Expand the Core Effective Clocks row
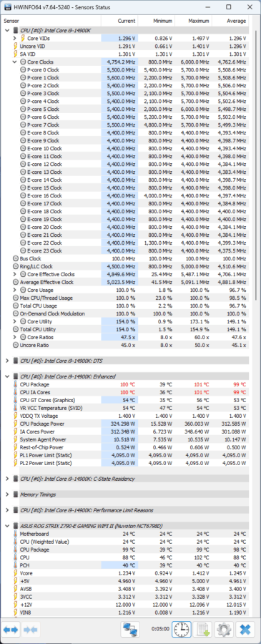The width and height of the screenshot is (261, 644). tap(15, 274)
